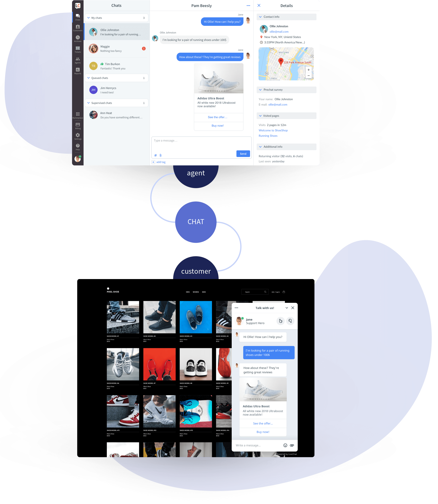
Task: Click See the offer link
Action: point(217,117)
